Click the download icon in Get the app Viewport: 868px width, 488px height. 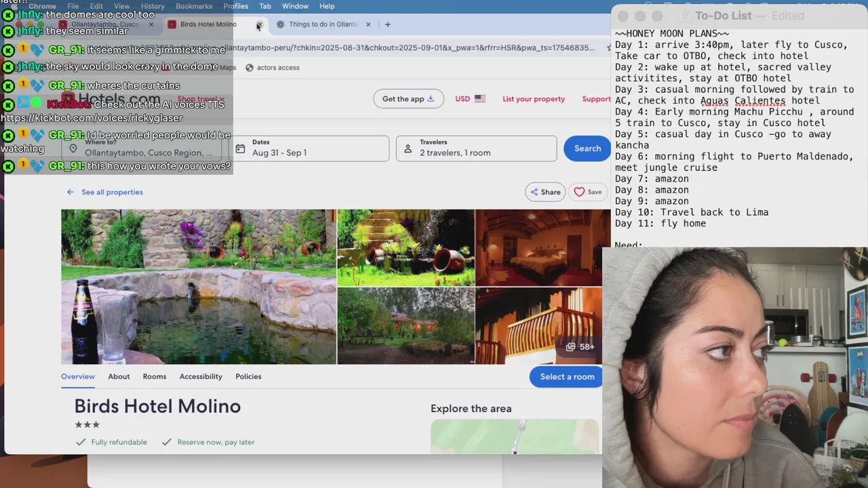(430, 99)
